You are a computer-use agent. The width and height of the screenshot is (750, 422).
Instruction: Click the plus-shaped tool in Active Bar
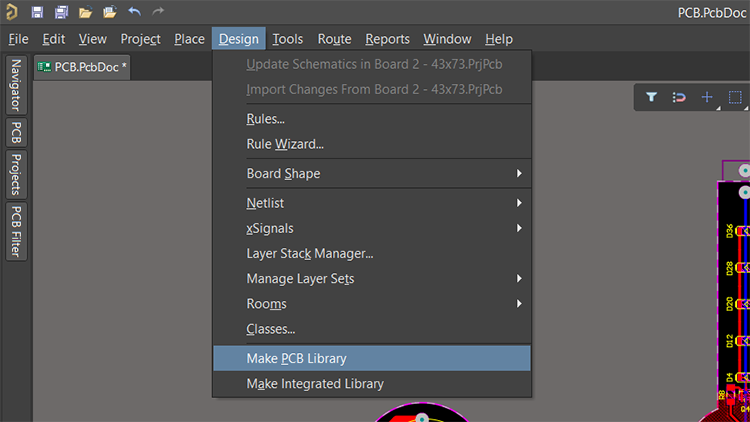coord(707,97)
